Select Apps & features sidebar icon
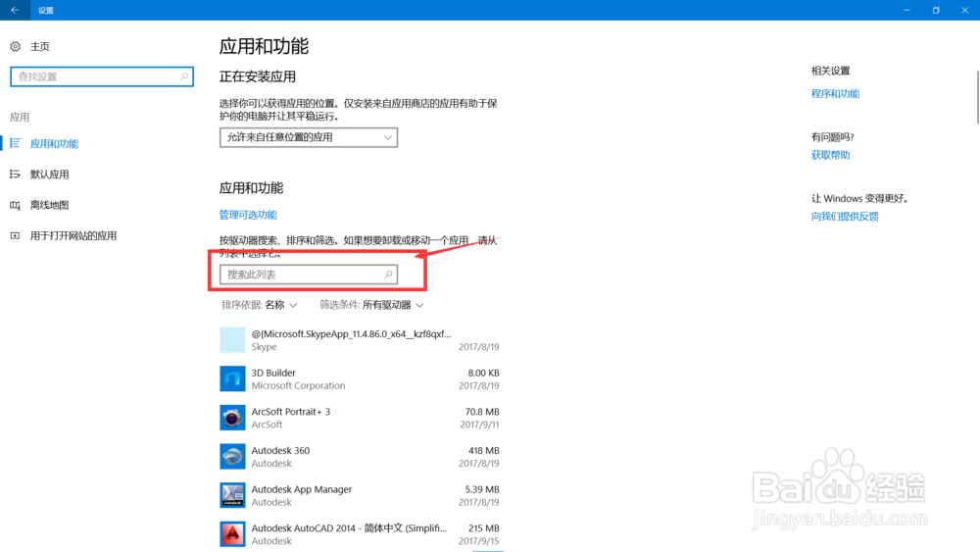The image size is (980, 552). [x=15, y=143]
